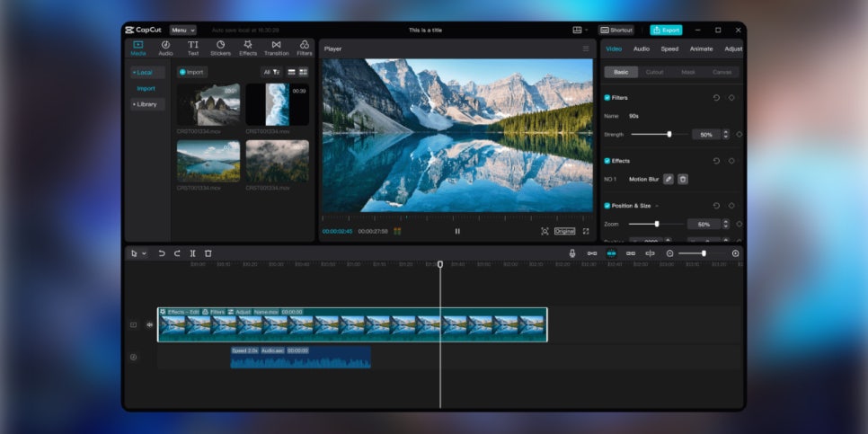This screenshot has height=434, width=868.
Task: Click the microphone record voiceover icon
Action: [x=572, y=253]
